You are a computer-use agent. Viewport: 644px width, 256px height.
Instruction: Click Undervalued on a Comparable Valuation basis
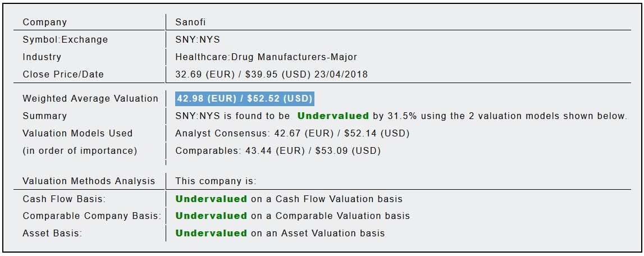click(x=211, y=216)
